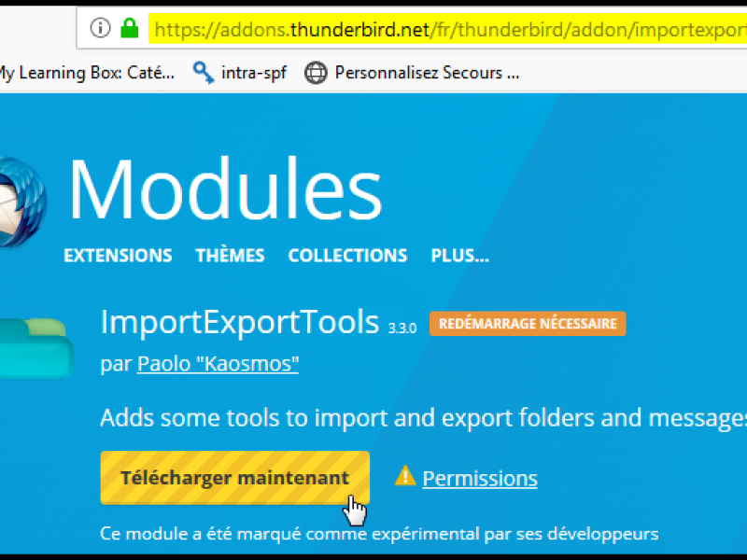Click the 'Adds some tools to import' description
This screenshot has height=560, width=747.
tap(424, 418)
